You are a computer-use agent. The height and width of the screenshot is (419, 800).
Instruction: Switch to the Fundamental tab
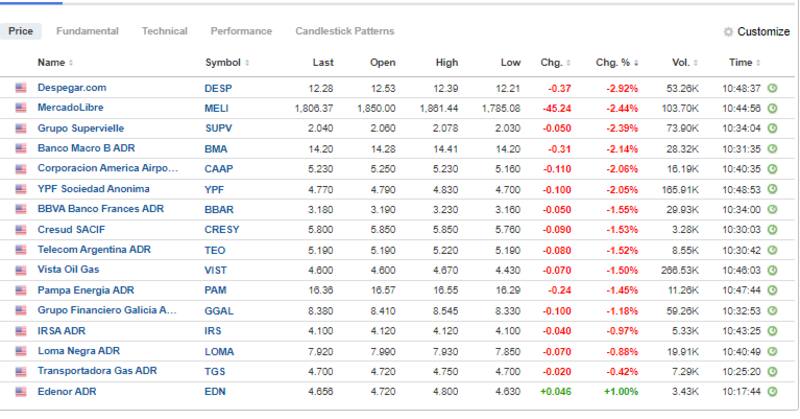(x=89, y=32)
